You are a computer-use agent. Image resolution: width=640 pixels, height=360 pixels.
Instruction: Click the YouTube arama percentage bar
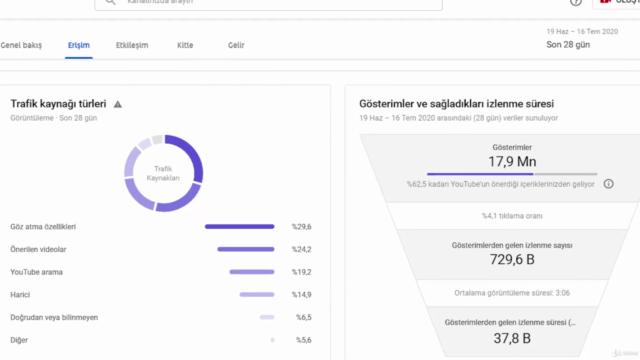[252, 272]
